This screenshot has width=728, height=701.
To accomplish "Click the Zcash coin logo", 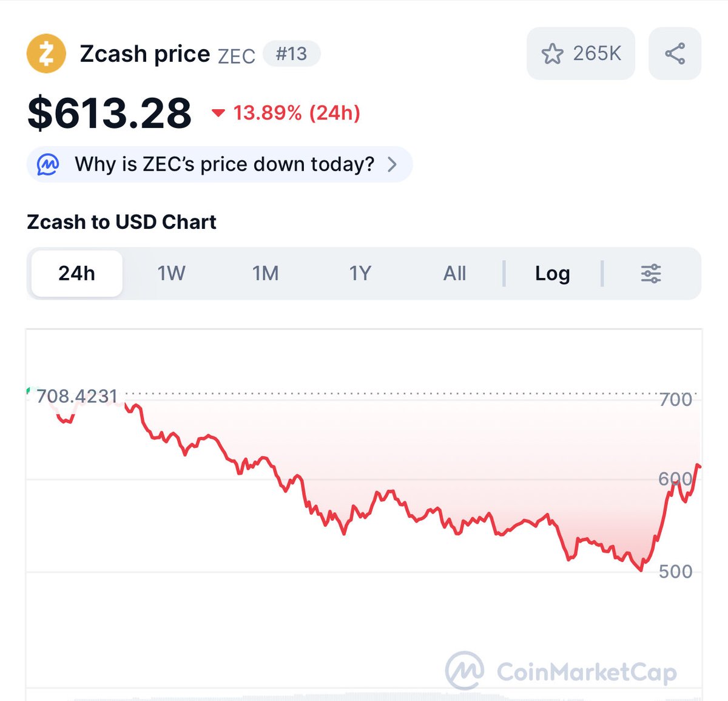I will 46,53.
